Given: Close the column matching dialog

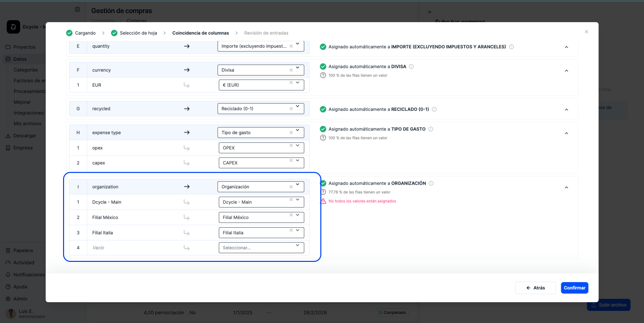Looking at the screenshot, I should coord(586,32).
